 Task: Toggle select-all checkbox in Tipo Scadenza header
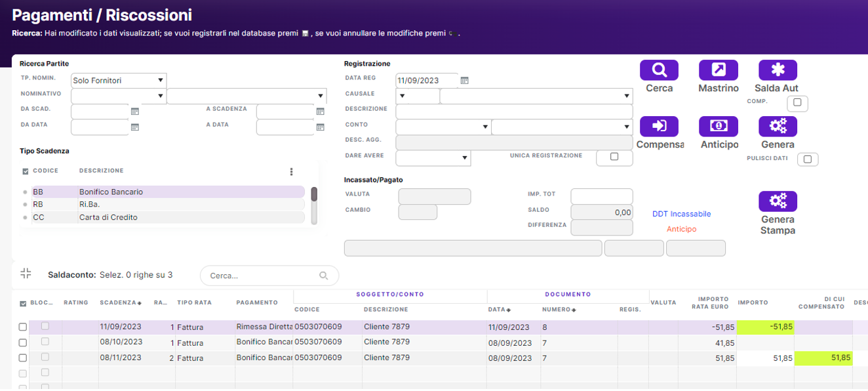tap(26, 171)
